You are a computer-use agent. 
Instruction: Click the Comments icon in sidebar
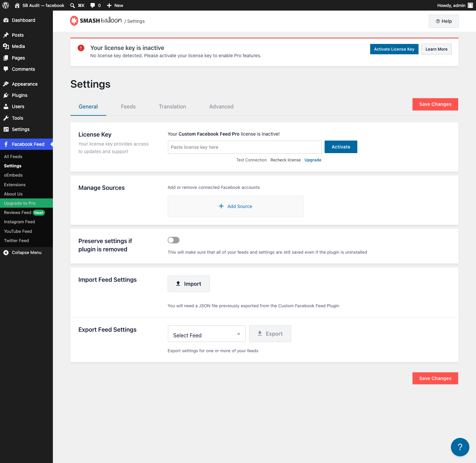(6, 69)
